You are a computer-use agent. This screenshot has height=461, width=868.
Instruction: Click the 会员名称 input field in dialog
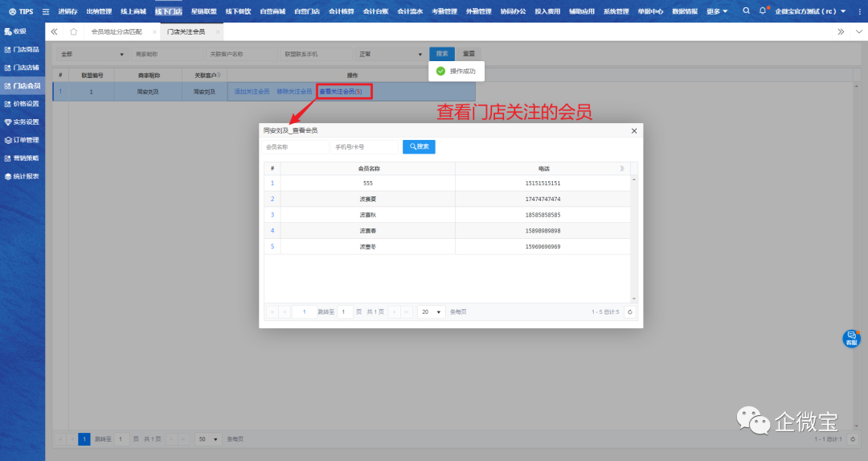tap(295, 147)
